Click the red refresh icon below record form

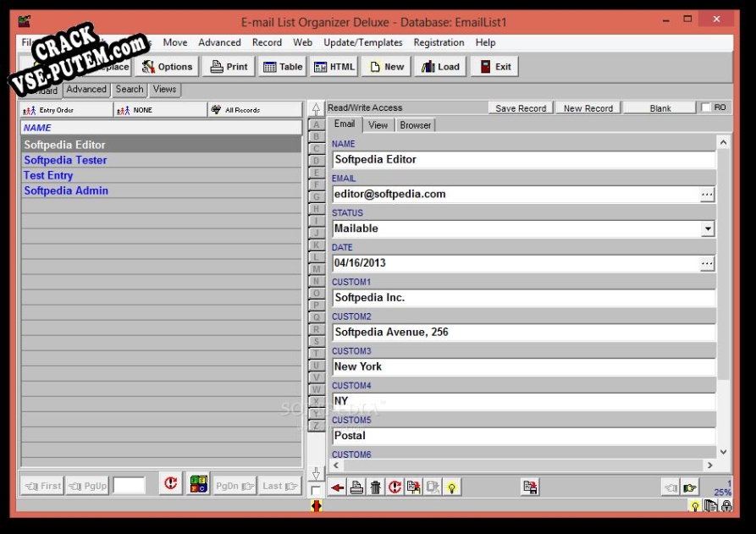point(395,487)
